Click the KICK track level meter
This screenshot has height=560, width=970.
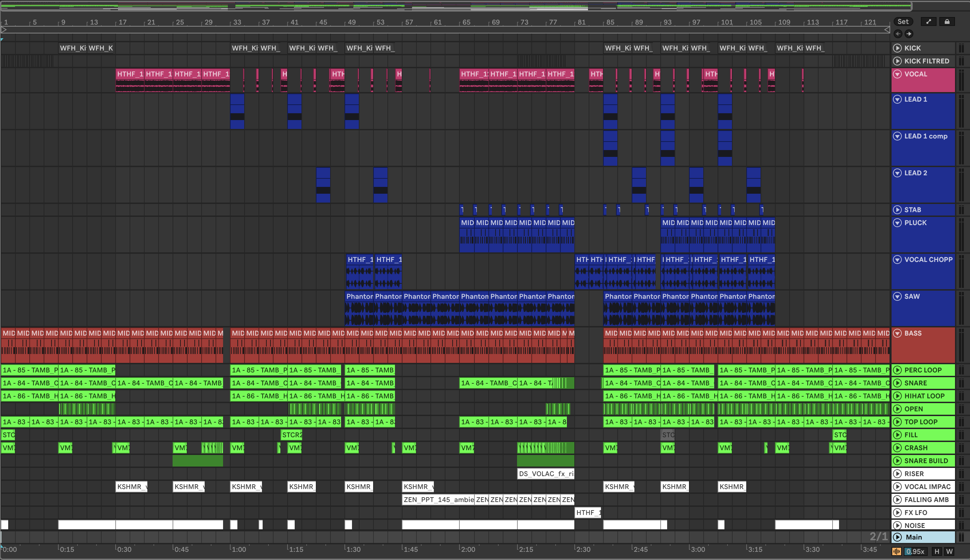[x=961, y=48]
